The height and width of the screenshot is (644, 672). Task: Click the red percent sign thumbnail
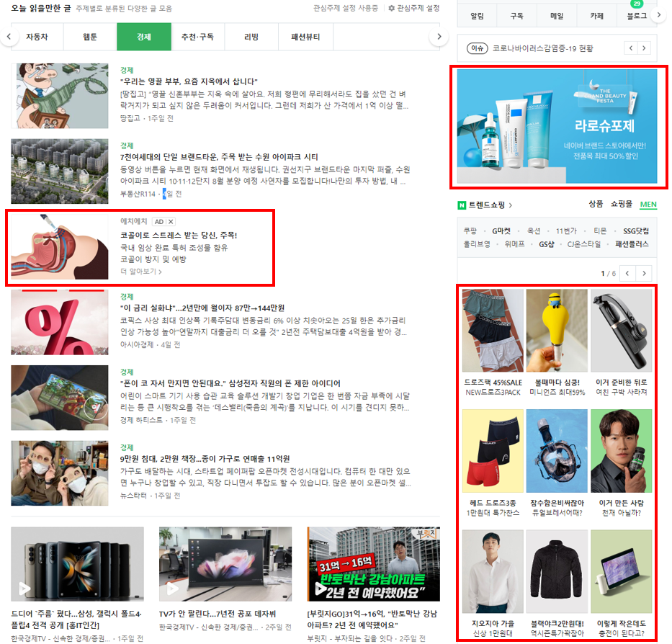(x=60, y=322)
